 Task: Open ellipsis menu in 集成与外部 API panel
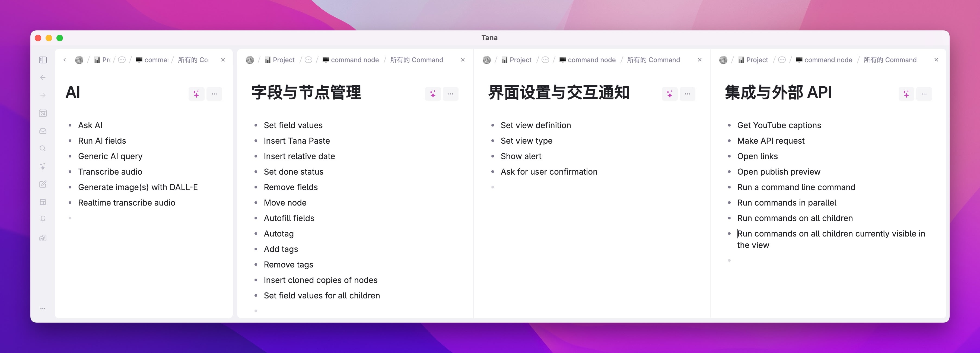click(924, 94)
